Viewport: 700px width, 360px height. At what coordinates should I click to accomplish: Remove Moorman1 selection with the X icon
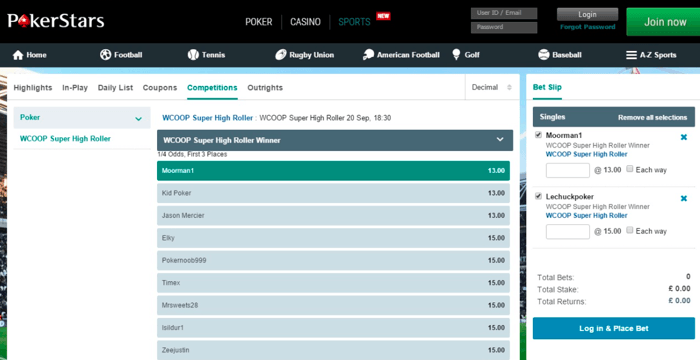point(683,137)
